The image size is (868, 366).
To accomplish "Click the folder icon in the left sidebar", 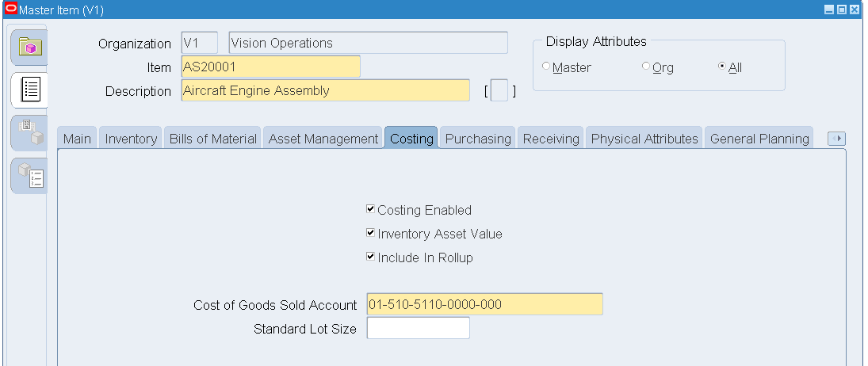I will point(29,47).
